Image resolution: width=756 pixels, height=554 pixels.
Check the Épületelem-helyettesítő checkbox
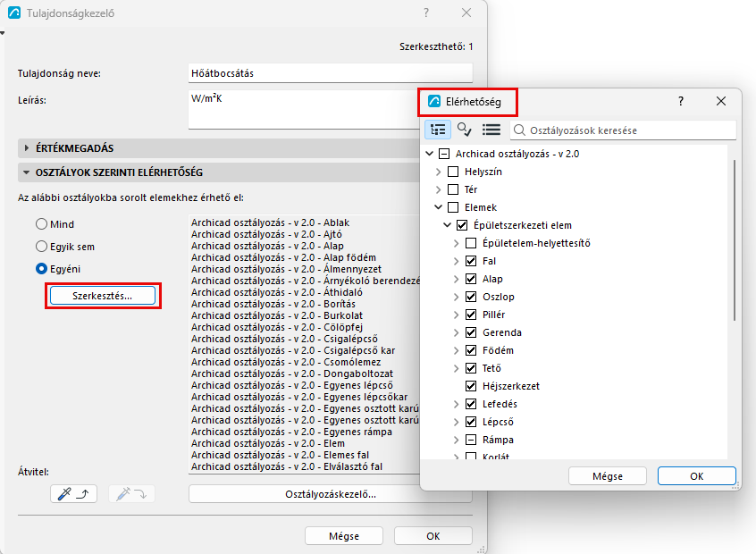pyautogui.click(x=471, y=243)
